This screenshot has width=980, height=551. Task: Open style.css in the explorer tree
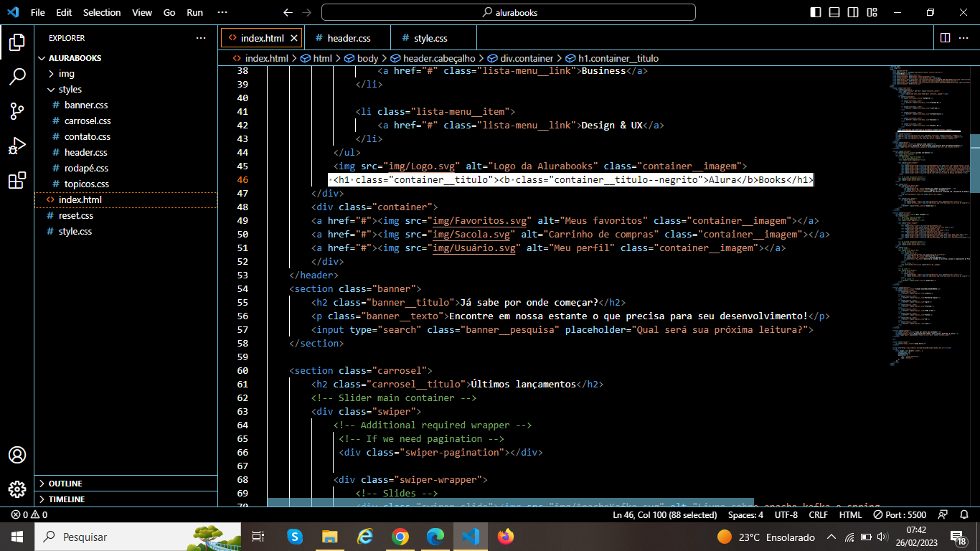pyautogui.click(x=126, y=232)
